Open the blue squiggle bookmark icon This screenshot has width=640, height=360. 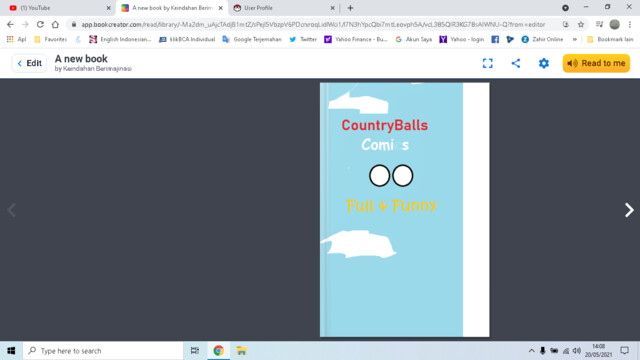[x=78, y=39]
